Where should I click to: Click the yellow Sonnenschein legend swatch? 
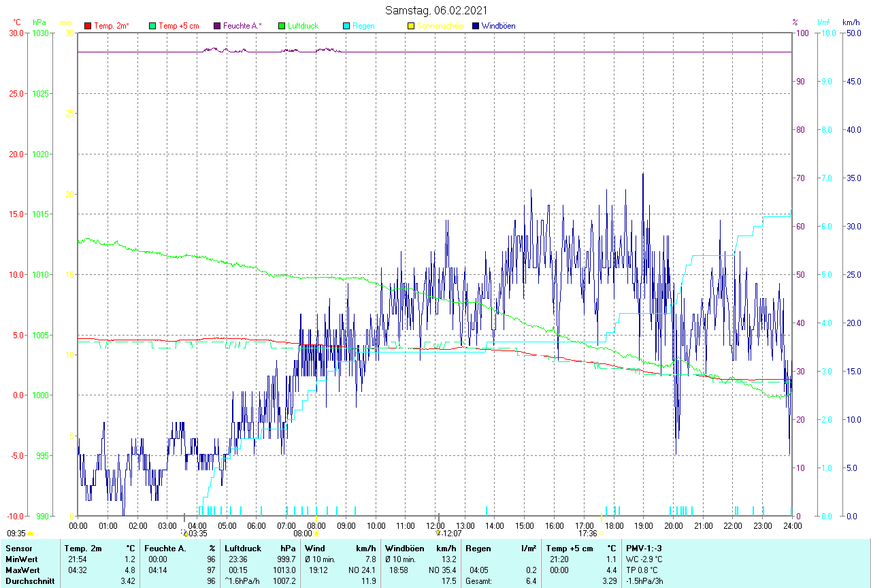411,26
